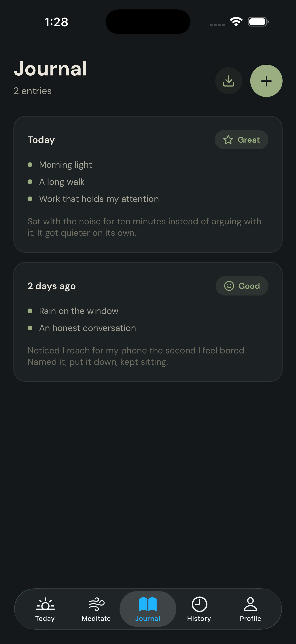Image resolution: width=296 pixels, height=644 pixels.
Task: Switch to the Meditate tab label
Action: (96, 618)
